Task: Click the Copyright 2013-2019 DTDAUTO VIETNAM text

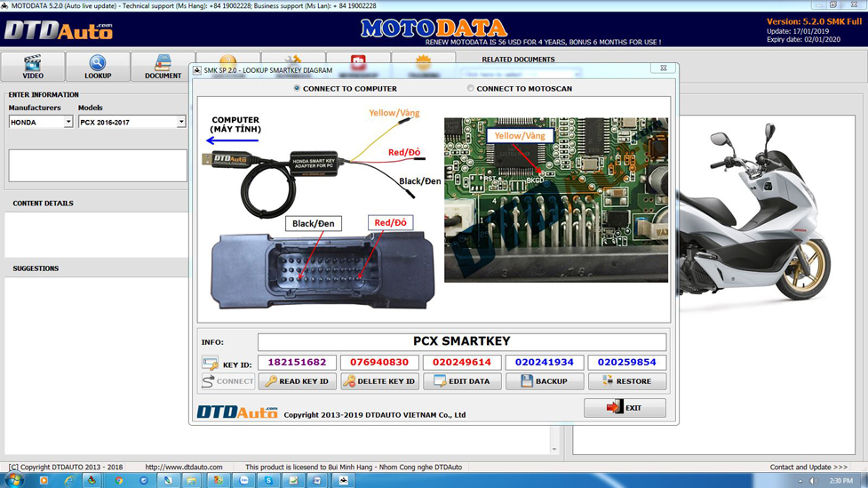Action: tap(375, 414)
